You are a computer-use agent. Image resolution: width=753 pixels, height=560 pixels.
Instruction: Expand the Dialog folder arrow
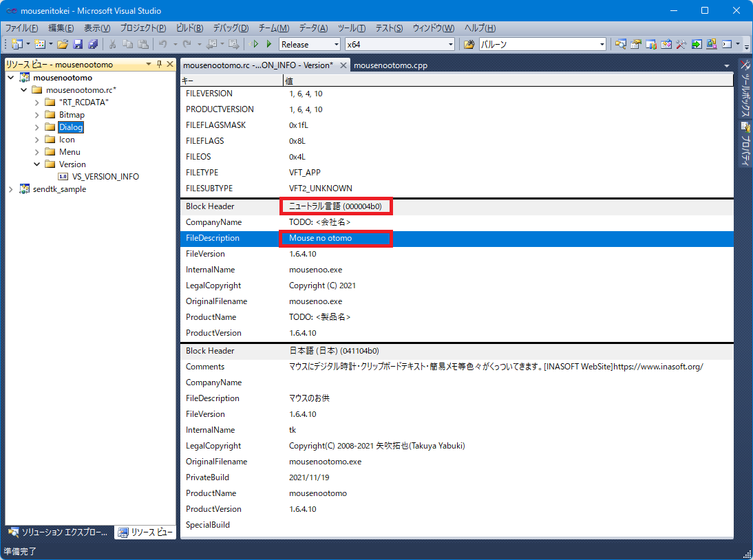point(36,127)
